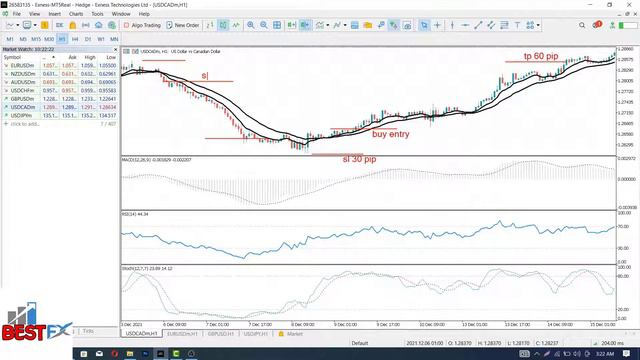This screenshot has width=640, height=360.
Task: Switch chart to M15 timeframe
Action: tap(36, 39)
